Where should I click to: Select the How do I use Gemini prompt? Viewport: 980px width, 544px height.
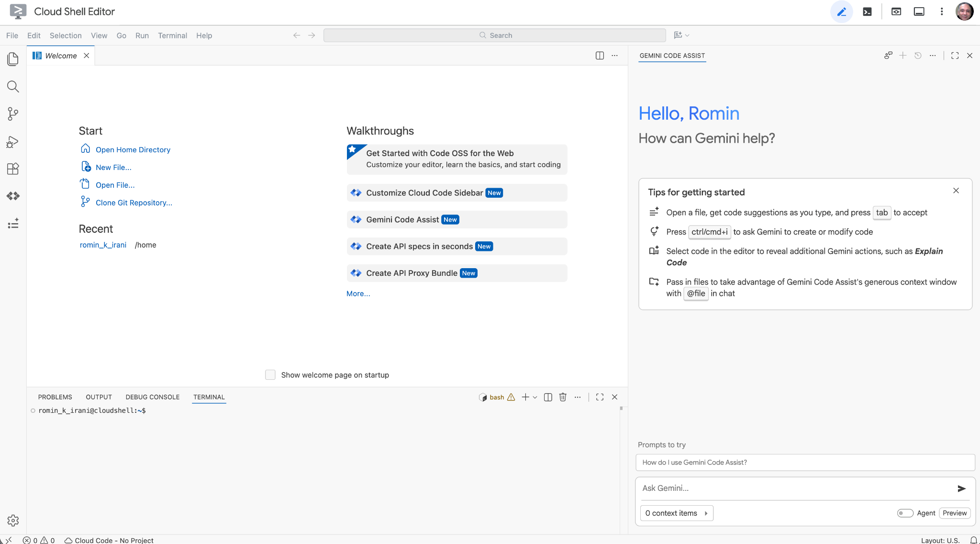(805, 463)
